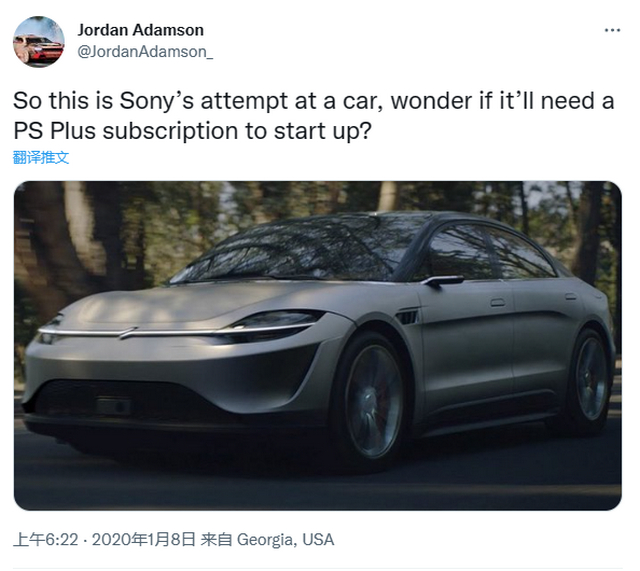Click the tweet line mentioning PS Plus subscription

(x=192, y=131)
